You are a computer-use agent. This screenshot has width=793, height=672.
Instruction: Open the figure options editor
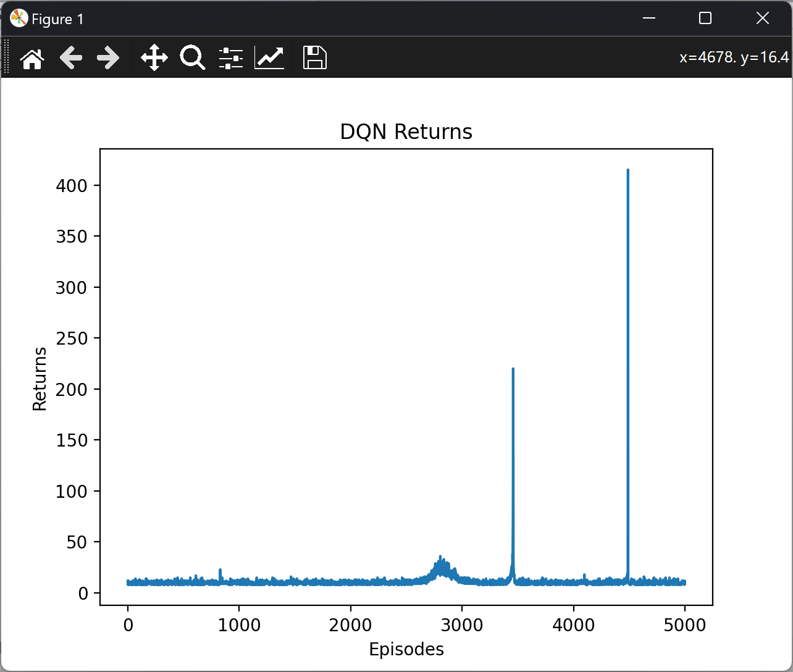click(269, 57)
